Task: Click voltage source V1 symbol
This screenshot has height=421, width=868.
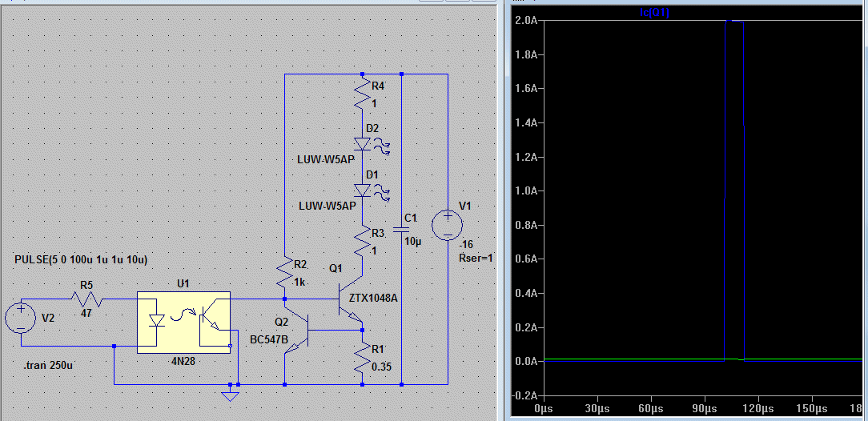Action: click(x=448, y=227)
